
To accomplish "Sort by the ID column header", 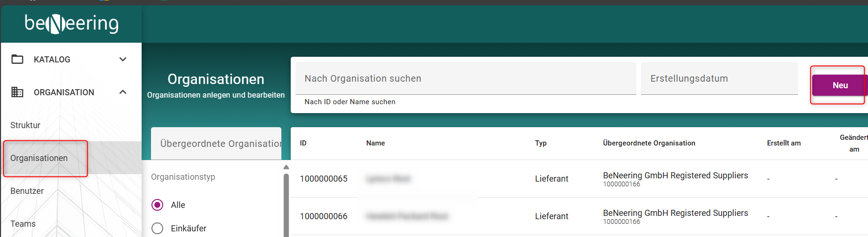I will [x=303, y=143].
